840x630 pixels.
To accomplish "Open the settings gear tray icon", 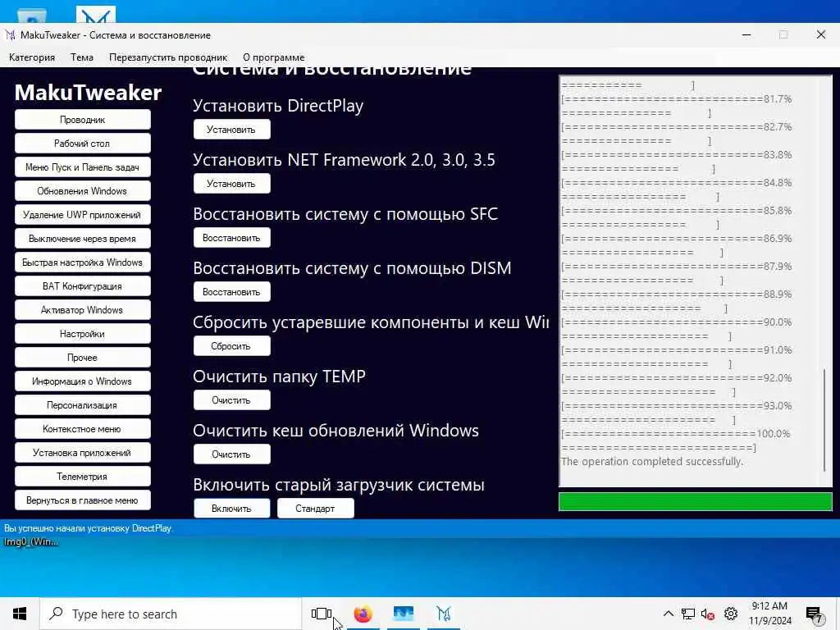I will pos(731,614).
